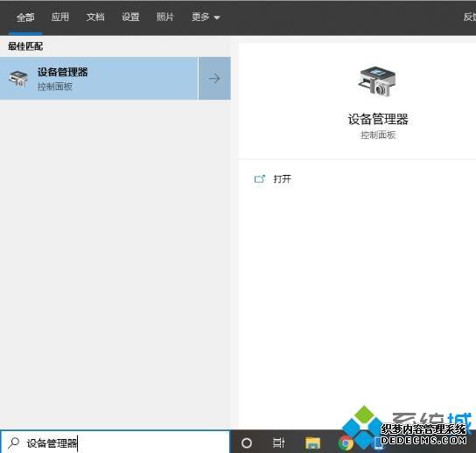Open Task View on taskbar

tap(278, 443)
